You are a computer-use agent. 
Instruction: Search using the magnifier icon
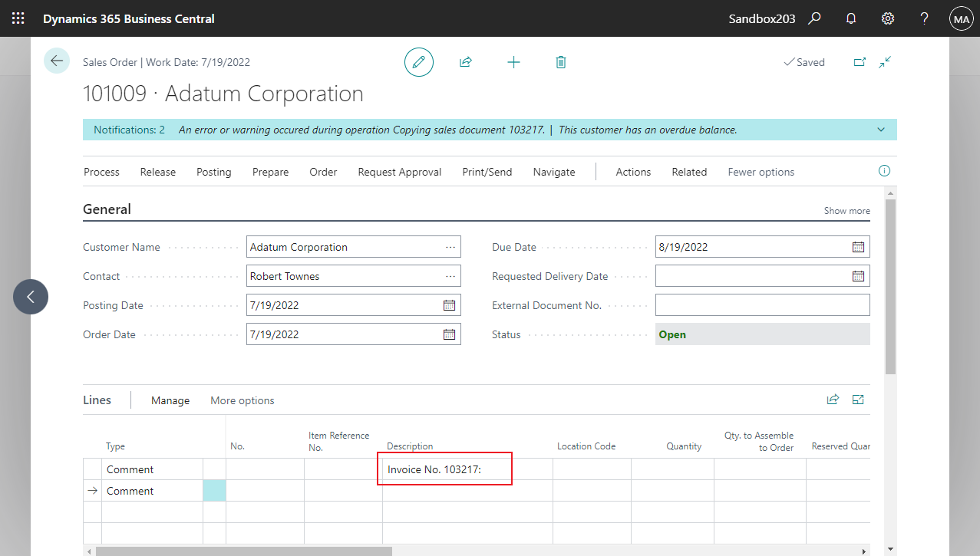(x=814, y=18)
